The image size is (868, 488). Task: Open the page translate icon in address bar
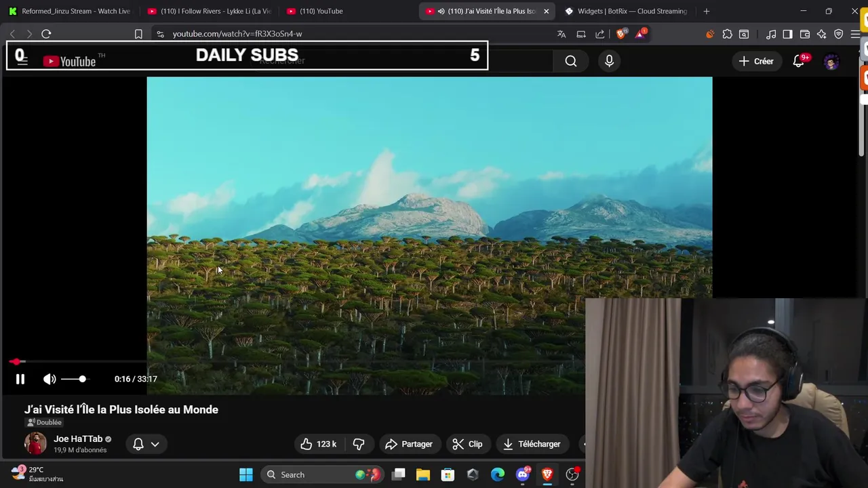pyautogui.click(x=561, y=34)
